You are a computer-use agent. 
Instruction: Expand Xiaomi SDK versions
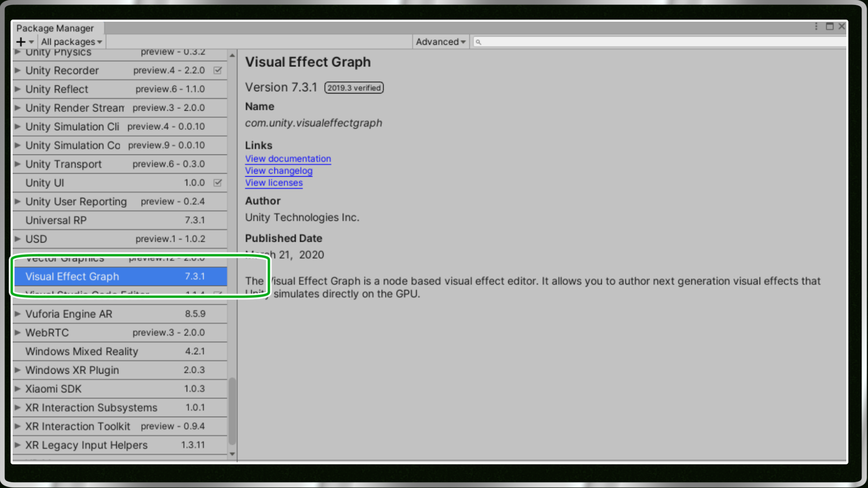tap(18, 389)
